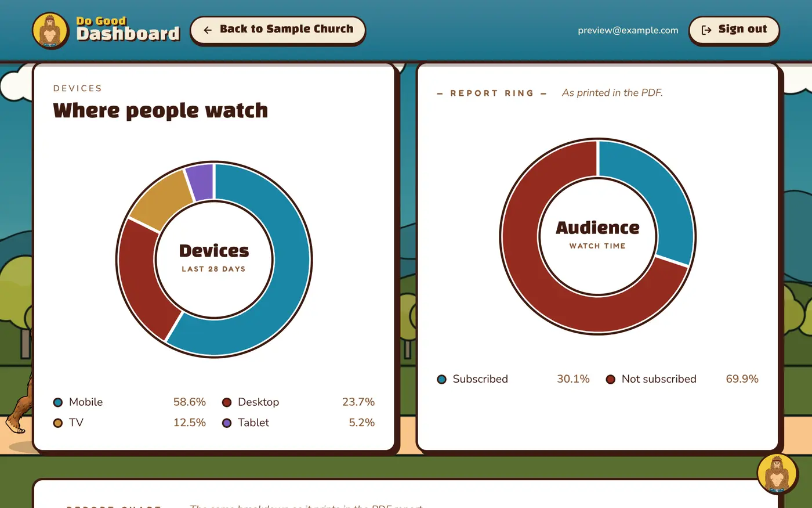Open the floating bigfoot avatar badge
812x508 pixels.
(777, 473)
